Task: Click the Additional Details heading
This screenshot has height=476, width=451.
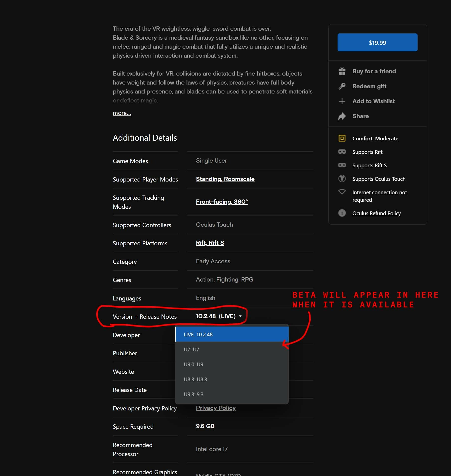Action: click(145, 138)
